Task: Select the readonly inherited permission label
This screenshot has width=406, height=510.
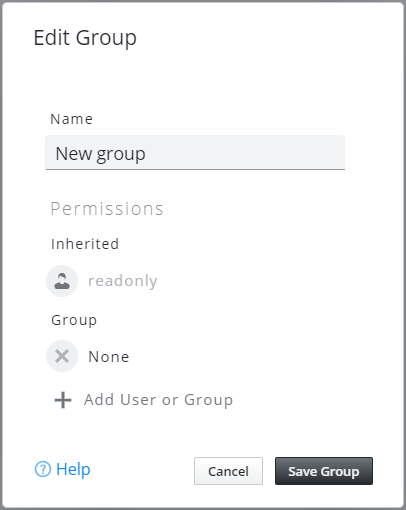Action: point(122,281)
